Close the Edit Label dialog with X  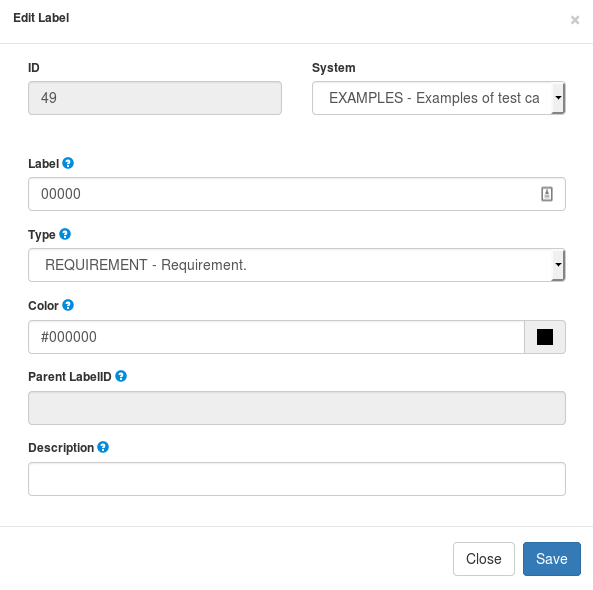[575, 20]
